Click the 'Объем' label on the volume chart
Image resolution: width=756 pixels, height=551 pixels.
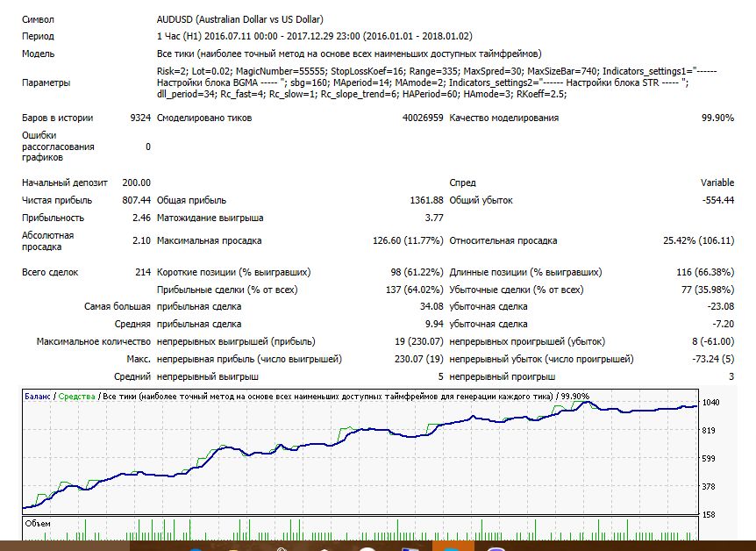pos(38,524)
